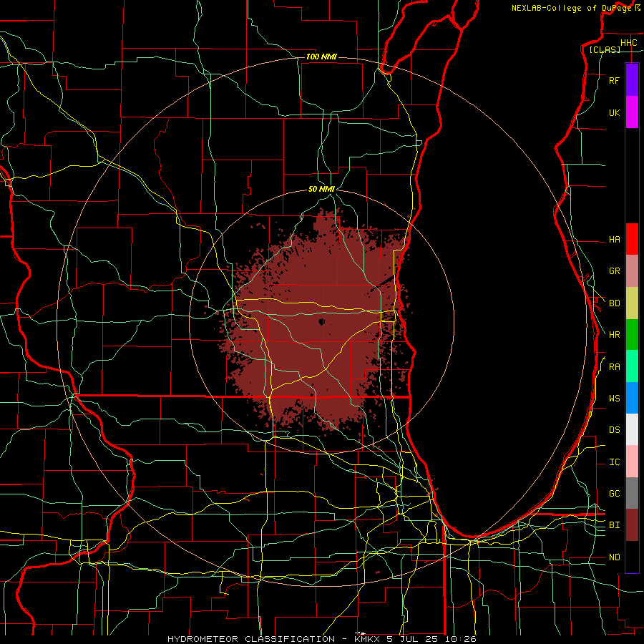Click the GC legend label

(614, 494)
